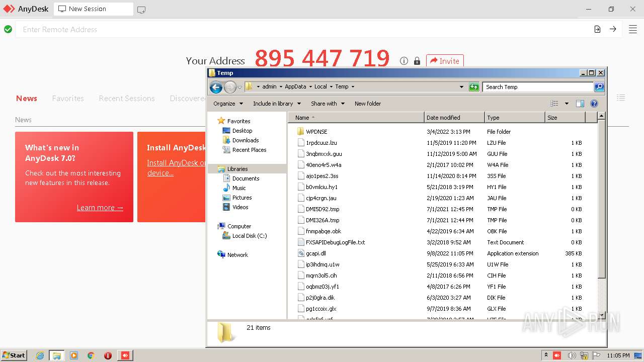Image resolution: width=644 pixels, height=362 pixels.
Task: Sort by Size column header
Action: pos(565,118)
